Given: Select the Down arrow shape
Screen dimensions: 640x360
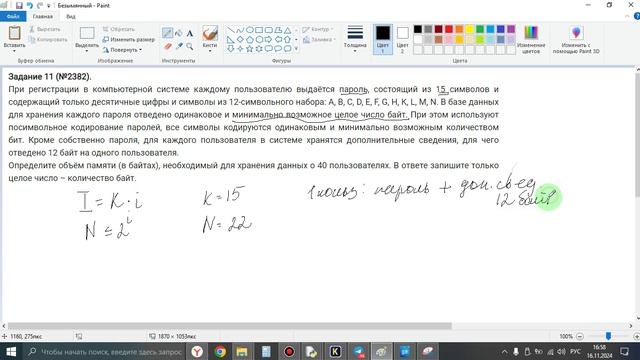Looking at the screenshot, I should 231,49.
